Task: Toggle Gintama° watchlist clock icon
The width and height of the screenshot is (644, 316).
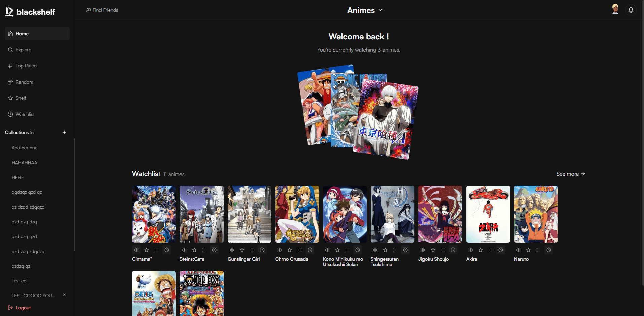Action: tap(167, 250)
